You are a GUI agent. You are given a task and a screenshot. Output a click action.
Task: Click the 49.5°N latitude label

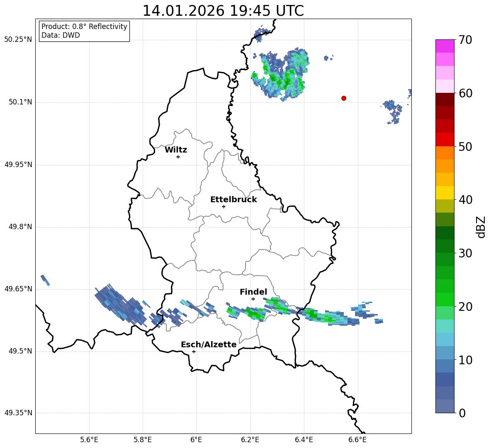20,351
